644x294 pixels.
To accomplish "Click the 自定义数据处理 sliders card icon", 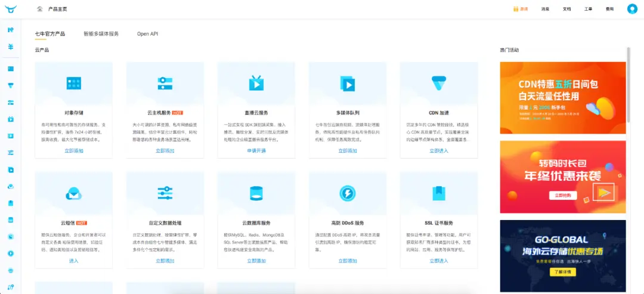I will (x=165, y=193).
